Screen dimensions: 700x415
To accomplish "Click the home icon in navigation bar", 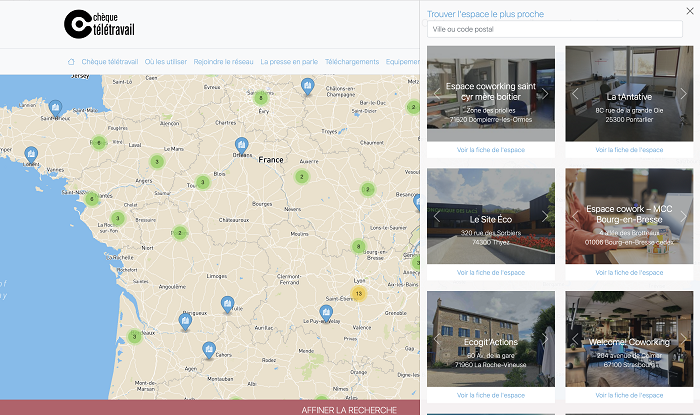I will click(71, 62).
